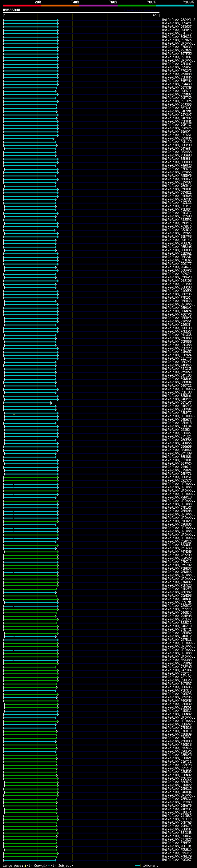
Task: Select label UniRef100_B6TCA2
Action: pyautogui.click(x=177, y=108)
